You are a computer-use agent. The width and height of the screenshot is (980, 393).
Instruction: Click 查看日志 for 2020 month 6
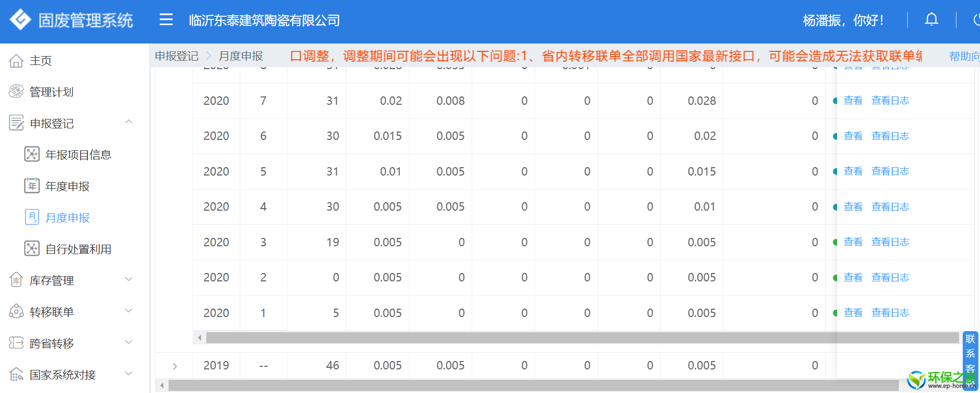pyautogui.click(x=890, y=136)
